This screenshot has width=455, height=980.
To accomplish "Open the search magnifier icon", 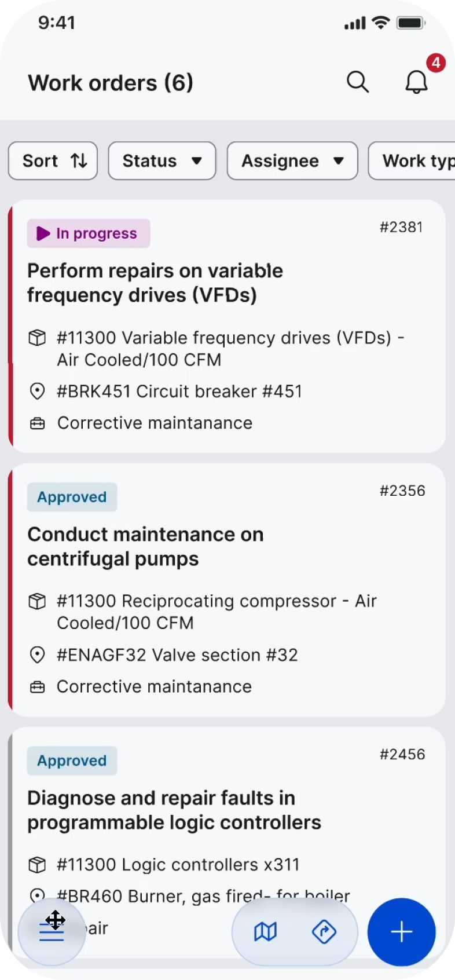I will click(357, 82).
